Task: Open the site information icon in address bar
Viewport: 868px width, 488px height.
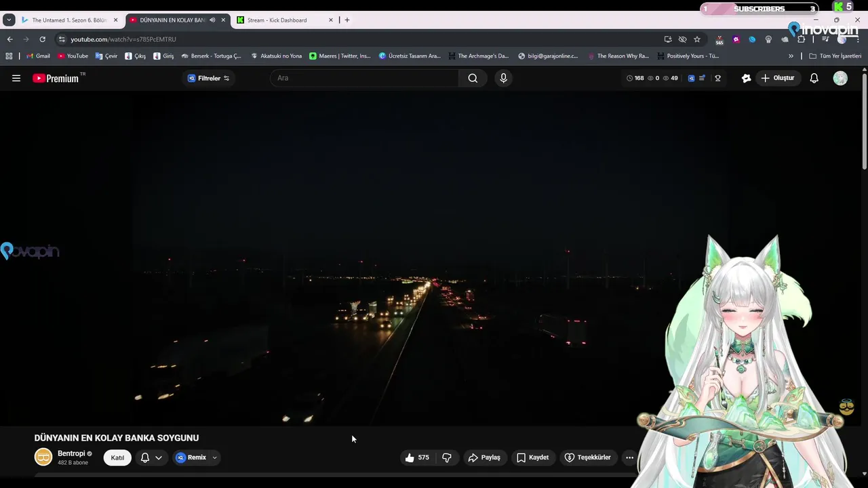Action: (62, 39)
